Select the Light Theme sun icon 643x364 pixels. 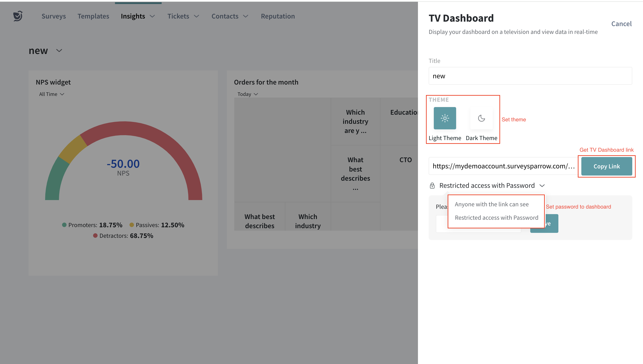(445, 118)
